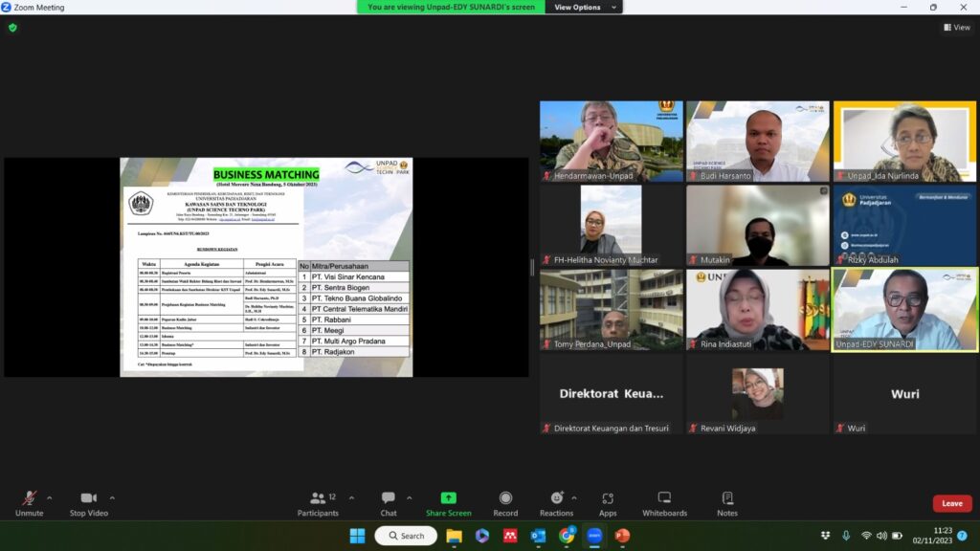Click PT. Meegi table row

click(x=354, y=330)
